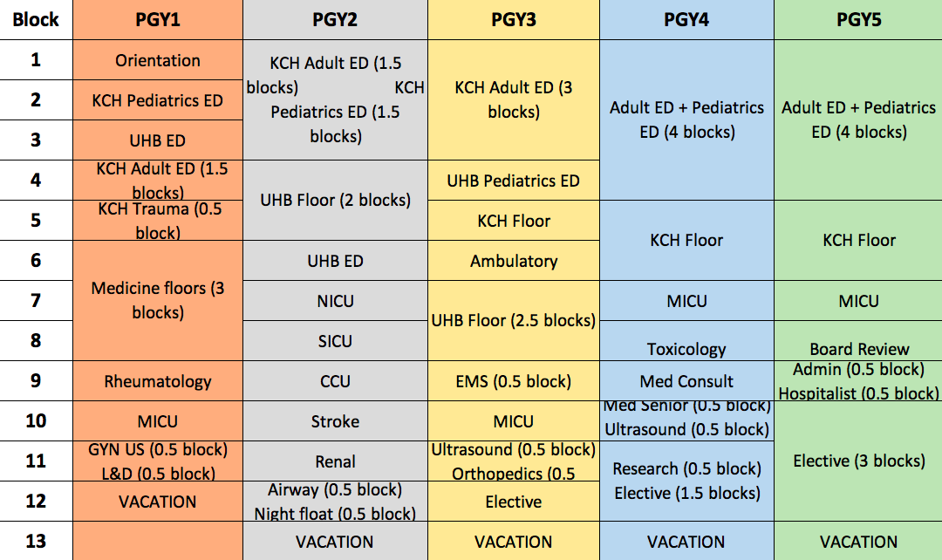Click the Med Consult cell

click(x=686, y=381)
